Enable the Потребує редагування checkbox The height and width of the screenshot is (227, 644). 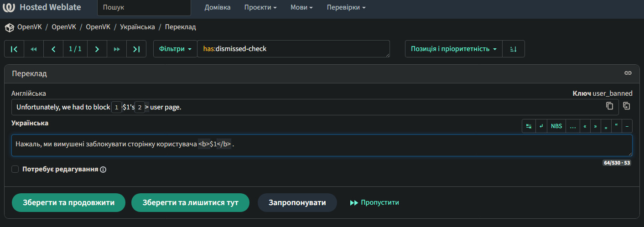click(15, 169)
